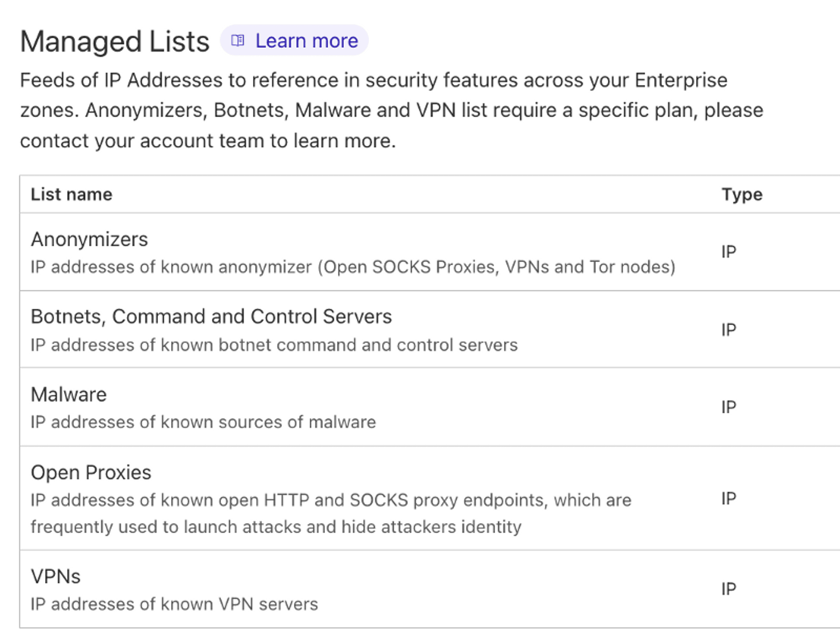This screenshot has width=840, height=643.
Task: Click the botnet command and control description
Action: coord(274,345)
